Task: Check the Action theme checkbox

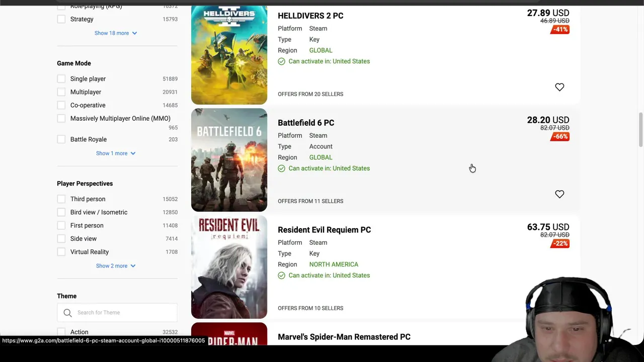Action: (61, 332)
